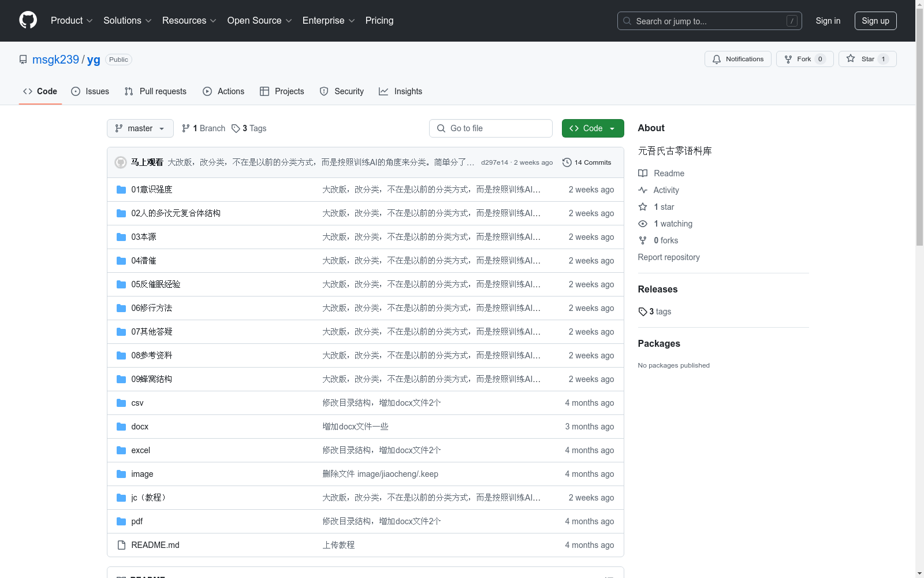Screen dimensions: 924x578
Task: Switch to the Insights tab
Action: (401, 91)
